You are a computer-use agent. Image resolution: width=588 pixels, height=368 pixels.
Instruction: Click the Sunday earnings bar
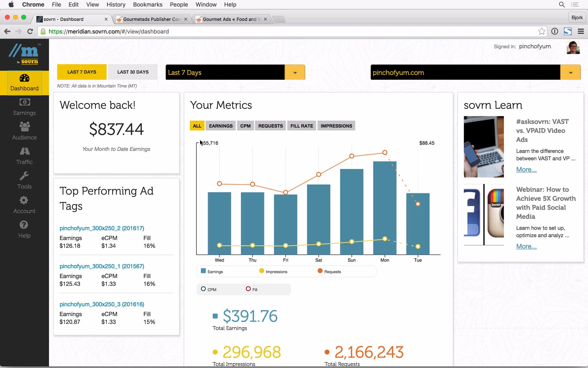[352, 211]
